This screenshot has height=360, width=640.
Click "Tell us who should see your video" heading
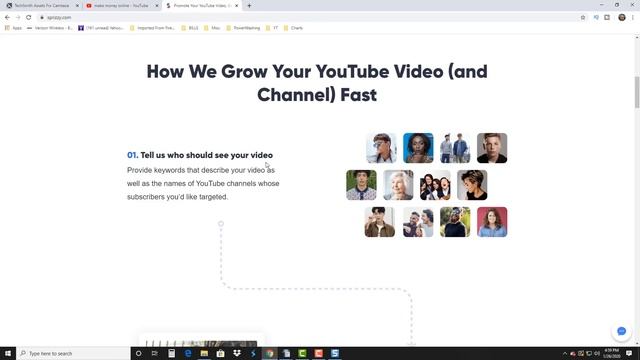tap(207, 155)
